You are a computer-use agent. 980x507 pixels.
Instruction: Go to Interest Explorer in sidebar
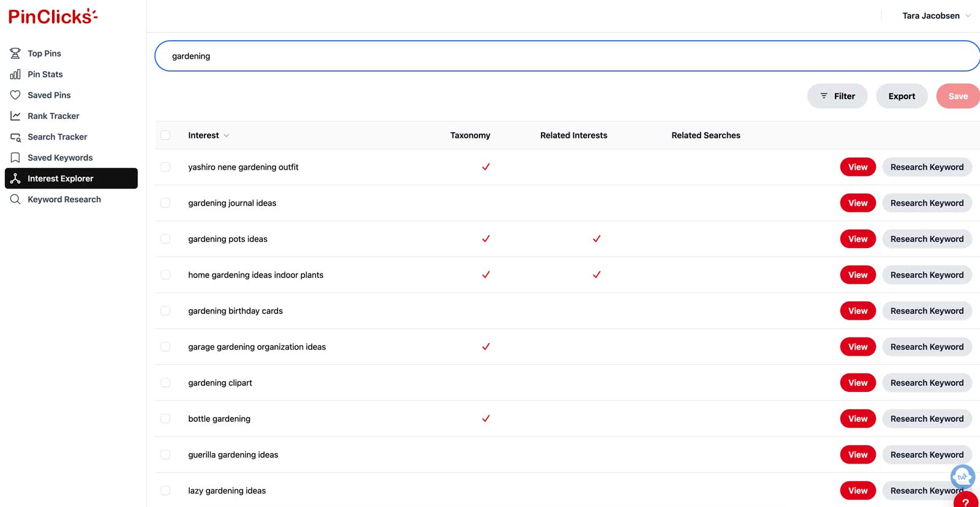[x=71, y=178]
